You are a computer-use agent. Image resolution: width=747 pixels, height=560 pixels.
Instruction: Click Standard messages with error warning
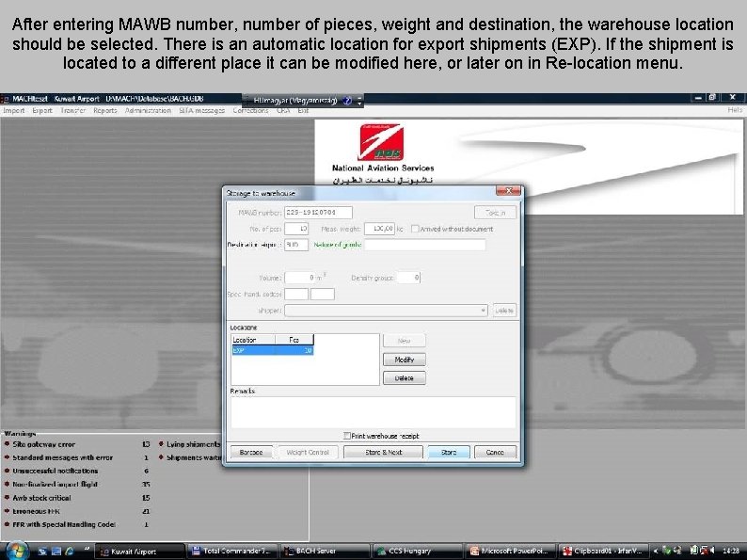click(62, 457)
